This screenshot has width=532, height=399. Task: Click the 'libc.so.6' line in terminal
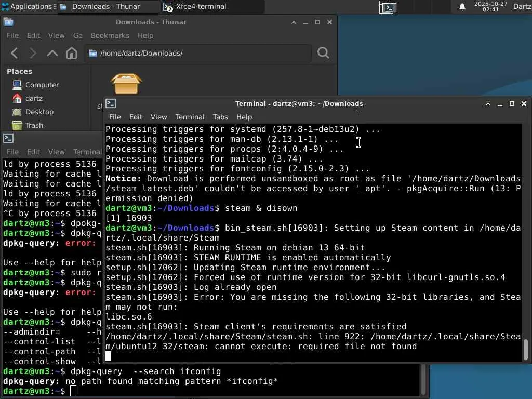pyautogui.click(x=129, y=316)
